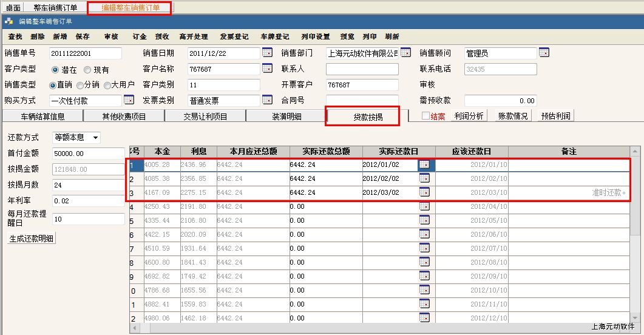Go to the 桌面 tab
This screenshot has height=335, width=644.
click(x=13, y=8)
